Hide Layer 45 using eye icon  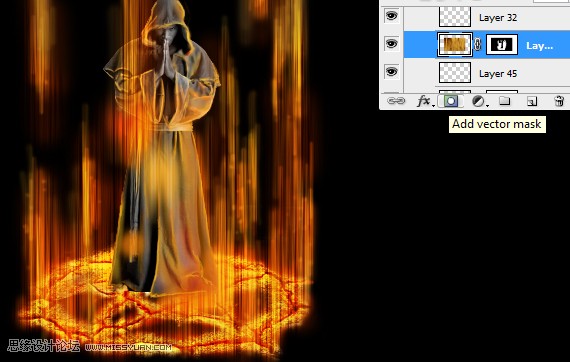click(x=392, y=72)
